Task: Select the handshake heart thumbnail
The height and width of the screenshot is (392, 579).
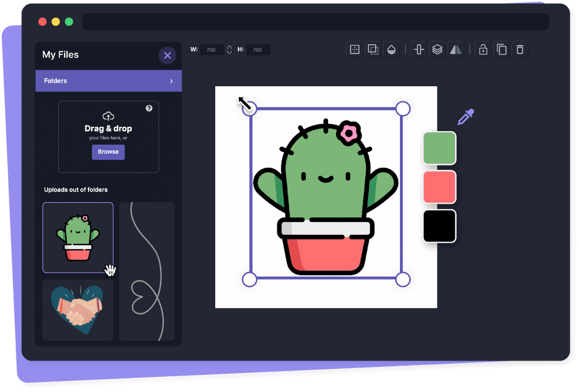Action: [x=78, y=310]
